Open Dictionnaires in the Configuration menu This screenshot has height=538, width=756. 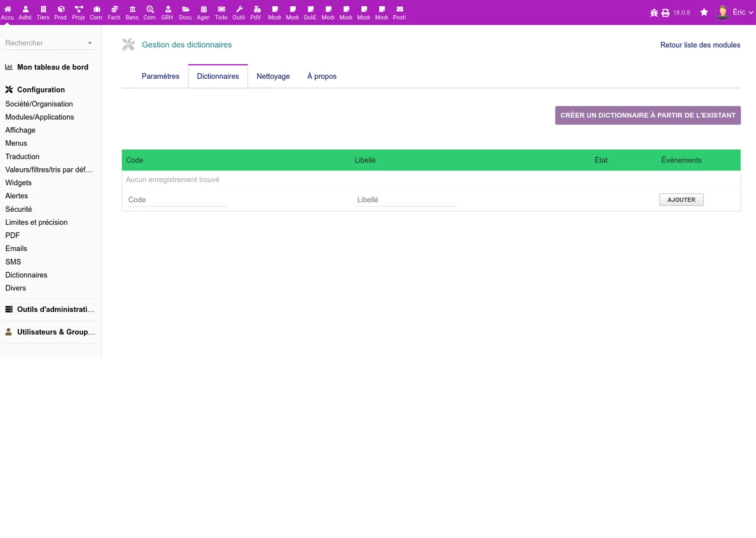(26, 275)
